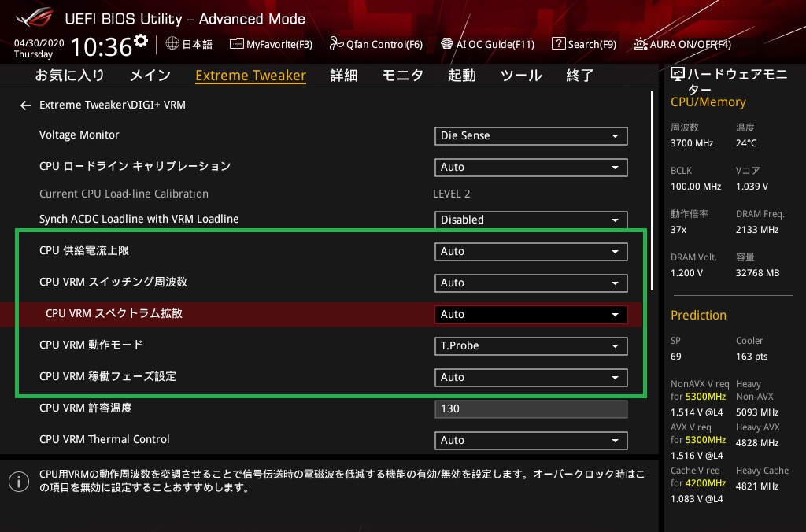The image size is (806, 532).
Task: Open settings via the clock gear icon
Action: tap(141, 41)
